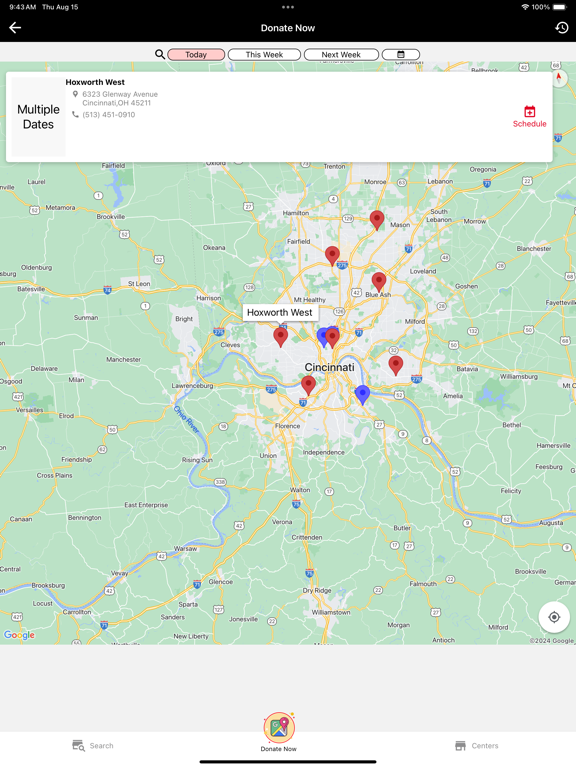Tap the red pin near Blue Ash
Screen dimensions: 576x768
pyautogui.click(x=379, y=282)
